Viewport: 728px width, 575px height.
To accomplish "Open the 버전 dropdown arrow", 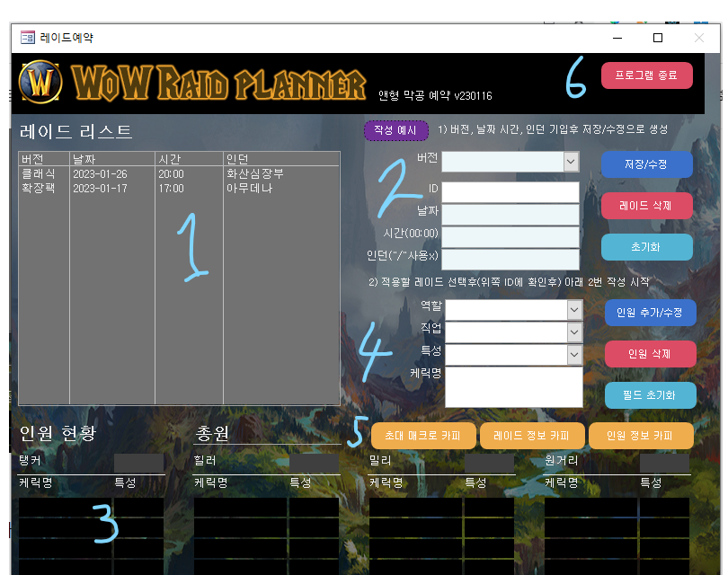I will pyautogui.click(x=571, y=162).
